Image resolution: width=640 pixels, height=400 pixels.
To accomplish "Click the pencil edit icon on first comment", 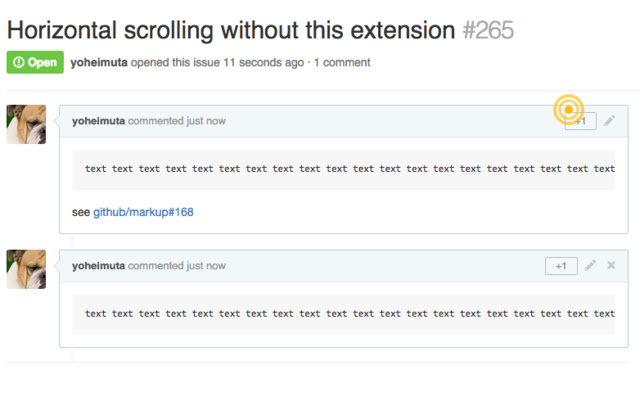I will 610,121.
